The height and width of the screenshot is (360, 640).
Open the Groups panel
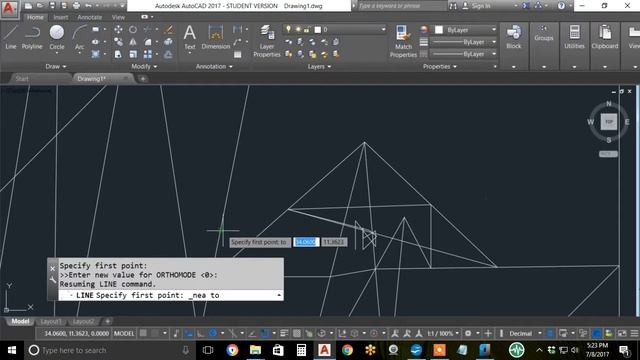point(544,33)
